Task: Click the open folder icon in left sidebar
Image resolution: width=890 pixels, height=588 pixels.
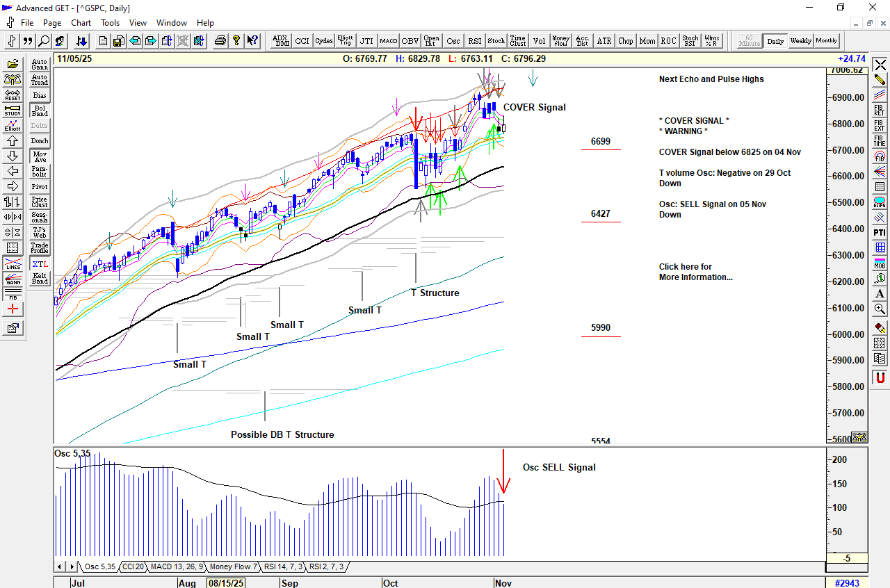Action: click(13, 64)
